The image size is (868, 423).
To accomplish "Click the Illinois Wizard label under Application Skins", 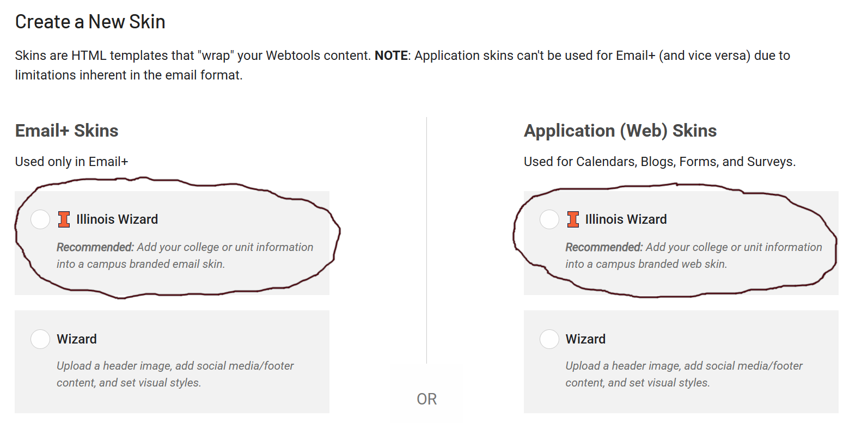I will [626, 219].
